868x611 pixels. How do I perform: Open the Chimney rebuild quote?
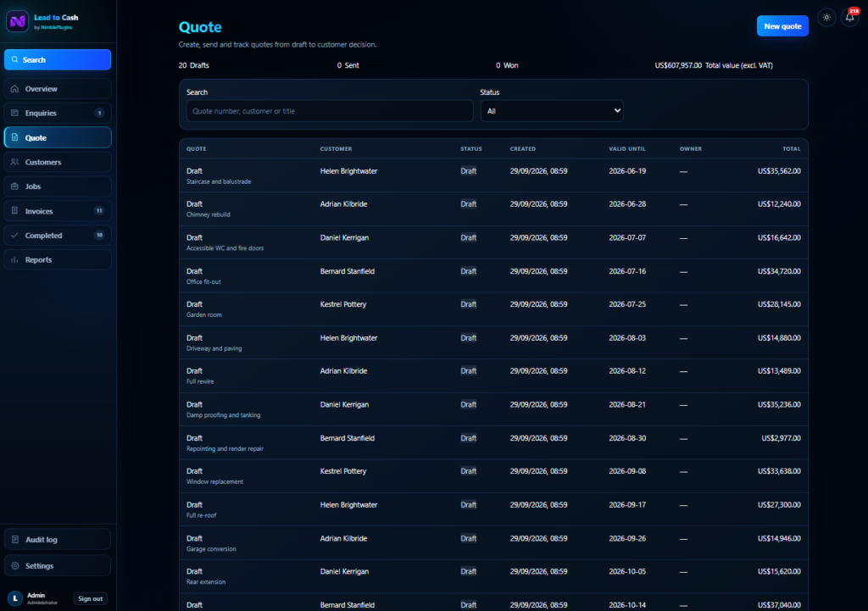tap(493, 208)
